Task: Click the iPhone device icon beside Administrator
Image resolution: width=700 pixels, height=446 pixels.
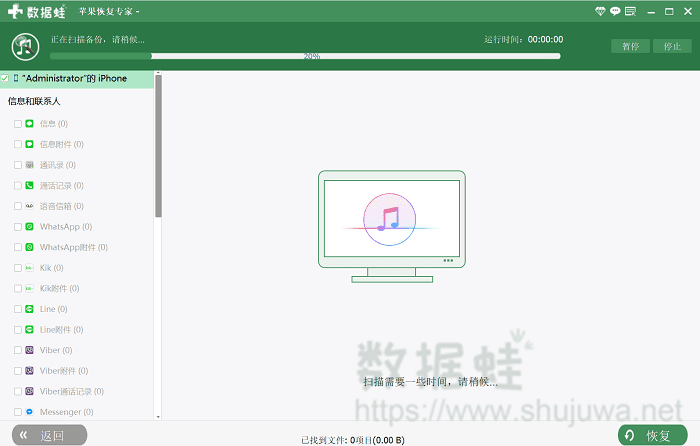Action: pos(16,79)
